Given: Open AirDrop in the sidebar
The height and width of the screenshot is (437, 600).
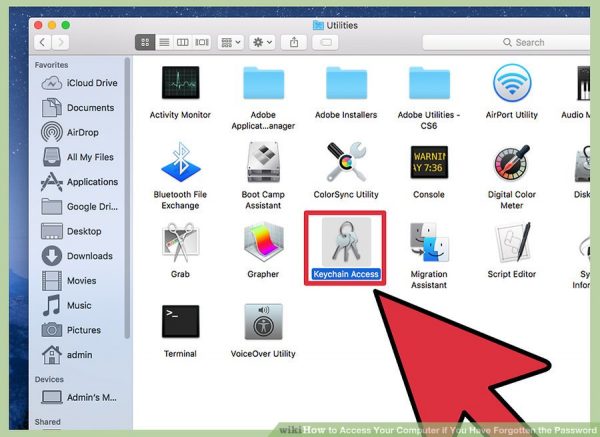Looking at the screenshot, I should pyautogui.click(x=70, y=132).
